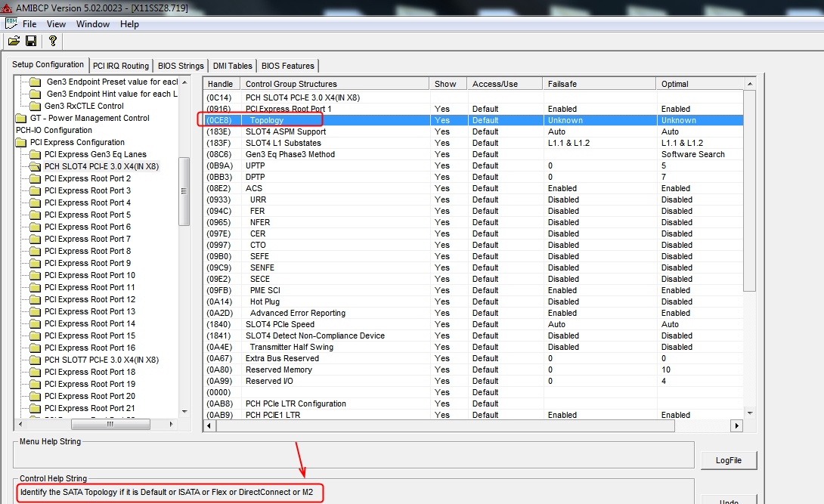
Task: Select PCH-IO Configuration in the tree
Action: pos(54,130)
